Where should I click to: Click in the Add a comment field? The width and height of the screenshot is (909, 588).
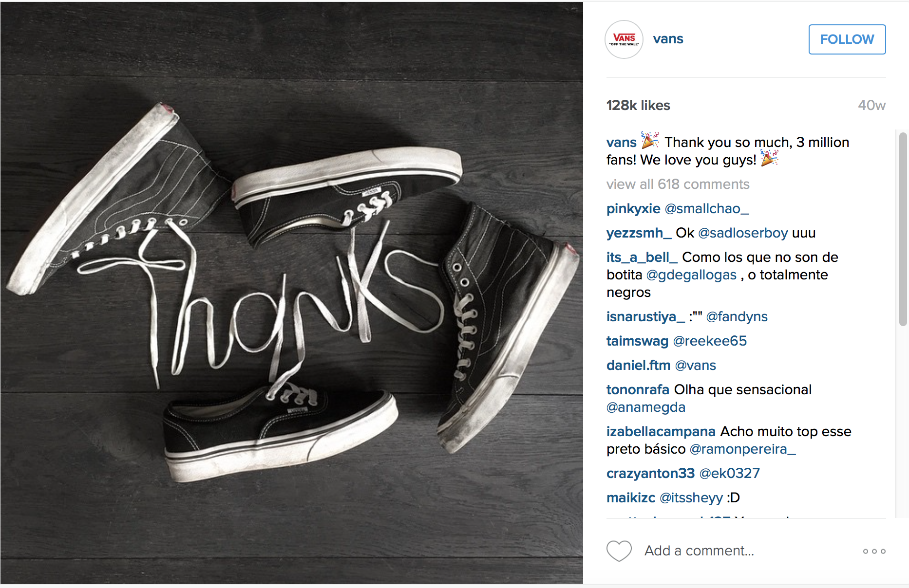tap(699, 551)
